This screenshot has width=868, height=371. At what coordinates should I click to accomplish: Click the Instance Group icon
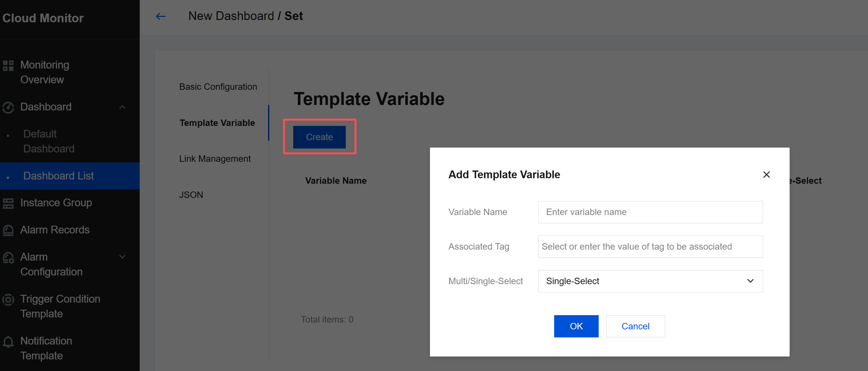pyautogui.click(x=8, y=203)
